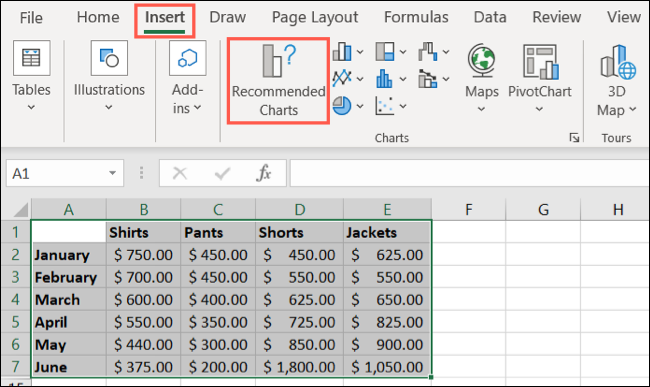Select cell with $ 375.00

point(143,366)
